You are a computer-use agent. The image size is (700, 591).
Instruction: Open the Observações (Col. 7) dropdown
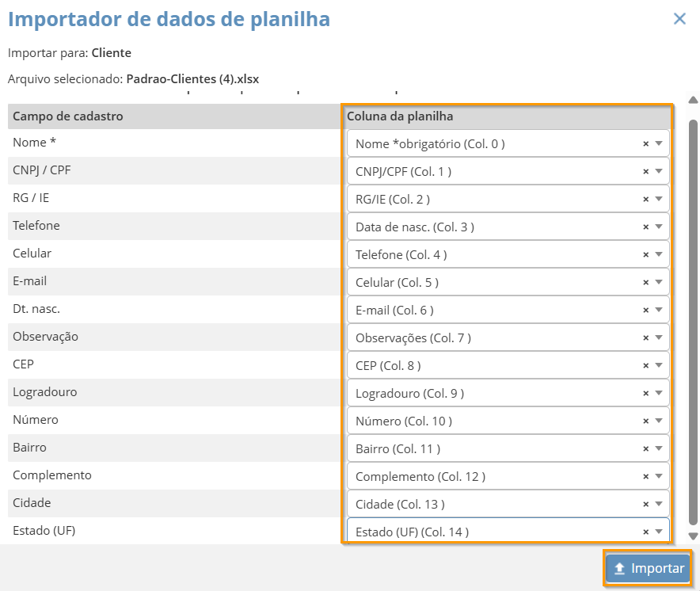coord(659,338)
